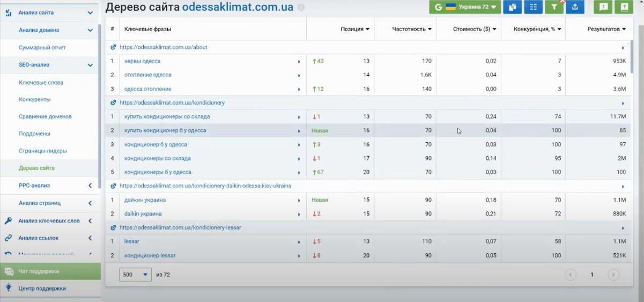Click the sidebar vertical scrollbar
The image size is (644, 302).
coord(99,102)
